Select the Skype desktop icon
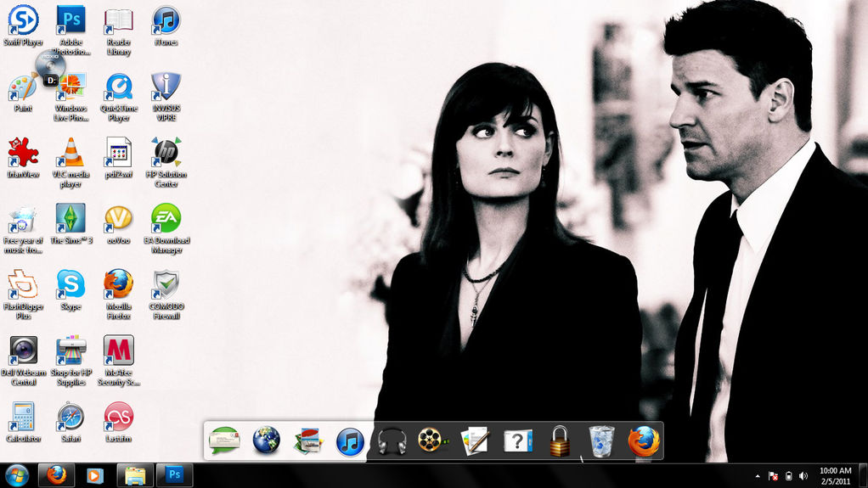This screenshot has height=488, width=868. pos(70,285)
